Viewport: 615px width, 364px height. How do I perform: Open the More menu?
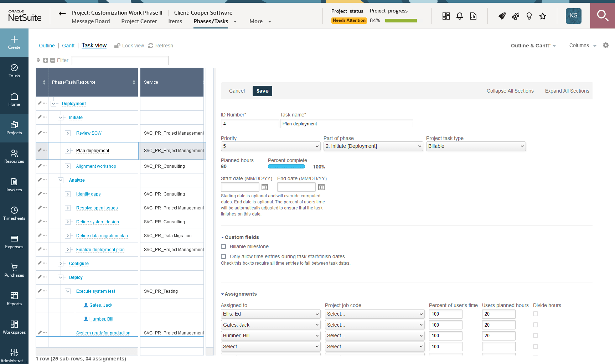click(x=260, y=21)
